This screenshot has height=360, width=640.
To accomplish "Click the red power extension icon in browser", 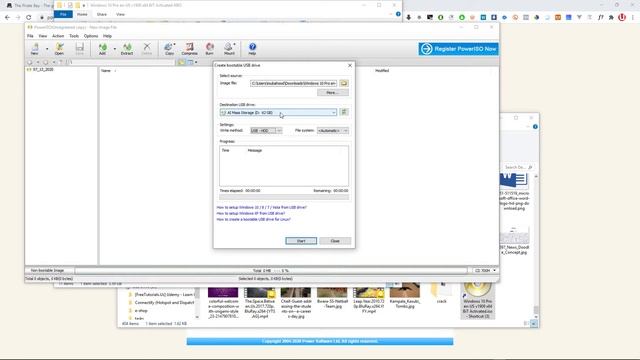I will [622, 18].
